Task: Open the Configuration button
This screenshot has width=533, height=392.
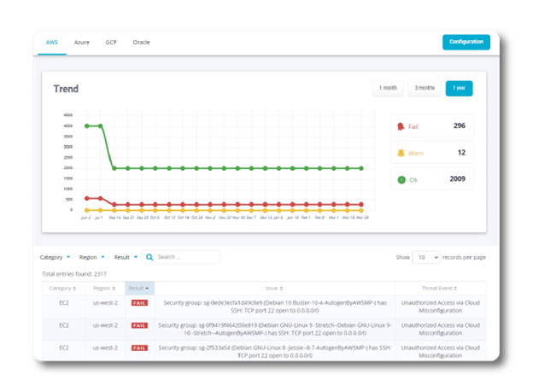Action: (x=466, y=42)
